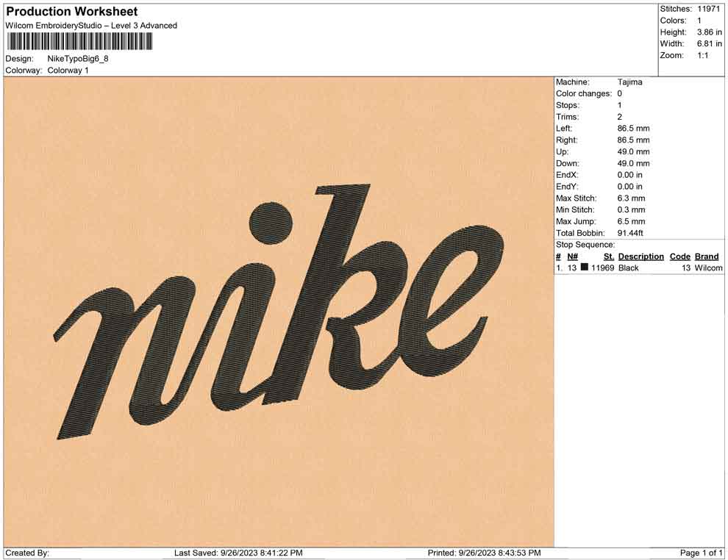Click the EndX value '0.00 in'
The width and height of the screenshot is (728, 560).
[630, 175]
